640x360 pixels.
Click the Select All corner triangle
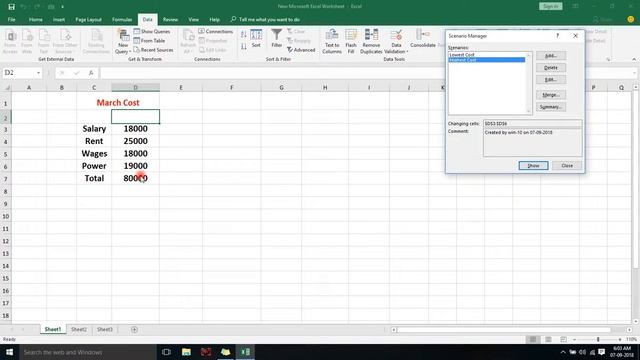point(7,87)
